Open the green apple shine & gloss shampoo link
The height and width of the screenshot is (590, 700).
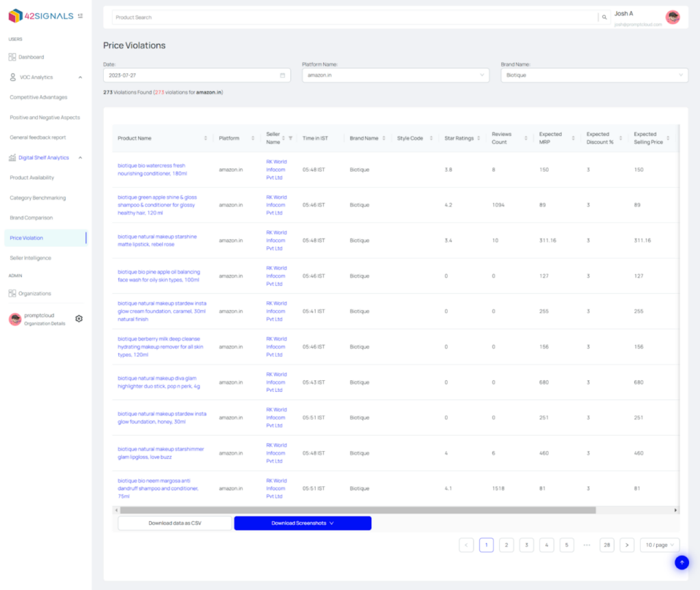[x=157, y=205]
